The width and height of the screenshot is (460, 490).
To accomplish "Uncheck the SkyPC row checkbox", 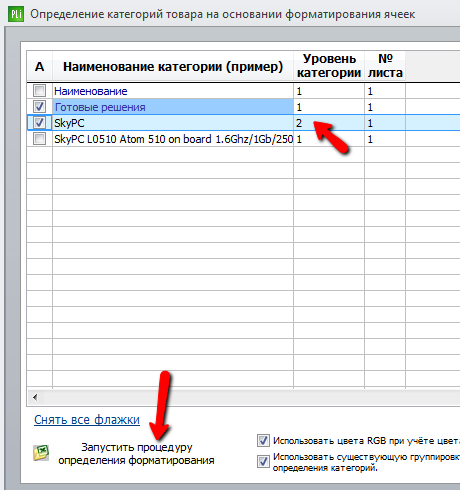I will tap(39, 123).
